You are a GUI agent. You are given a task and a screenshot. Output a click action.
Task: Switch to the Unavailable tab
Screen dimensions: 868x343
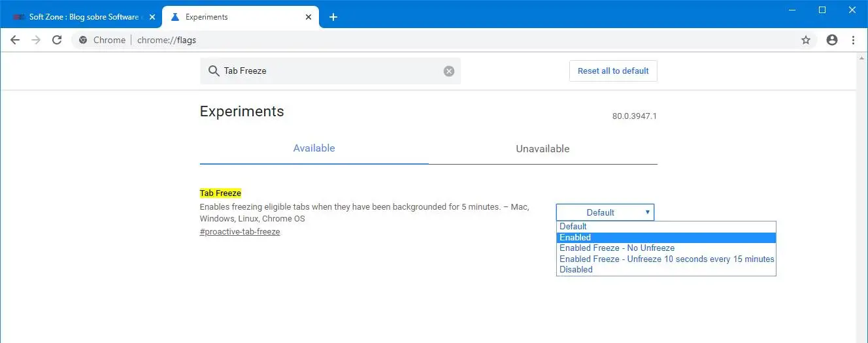pyautogui.click(x=542, y=149)
